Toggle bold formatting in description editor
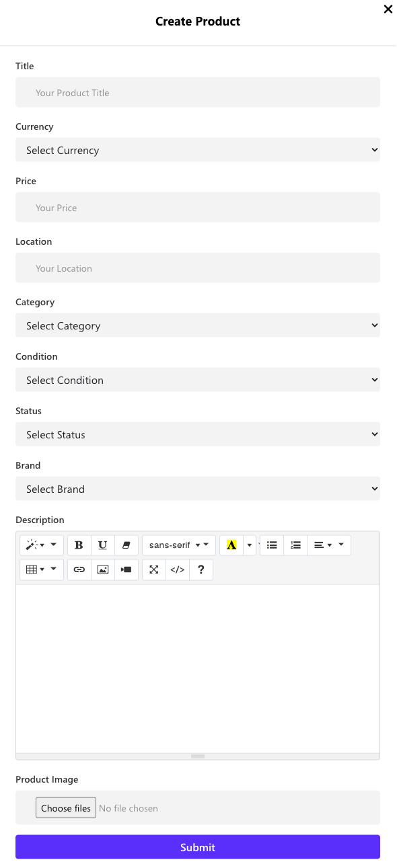 point(79,545)
